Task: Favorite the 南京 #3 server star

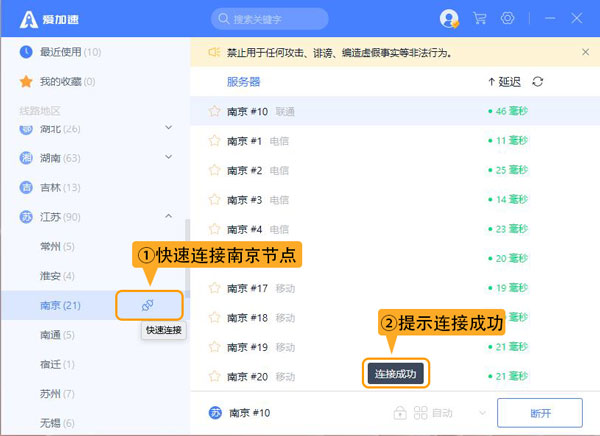Action: point(214,199)
